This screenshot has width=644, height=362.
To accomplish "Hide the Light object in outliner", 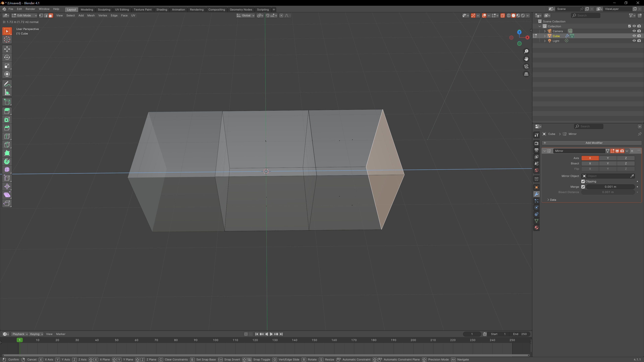I will (634, 41).
